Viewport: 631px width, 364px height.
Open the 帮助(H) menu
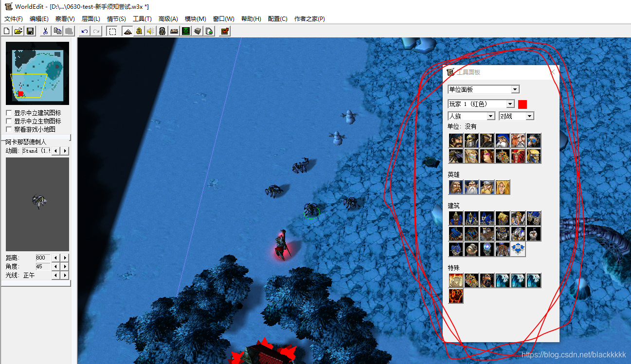point(251,19)
